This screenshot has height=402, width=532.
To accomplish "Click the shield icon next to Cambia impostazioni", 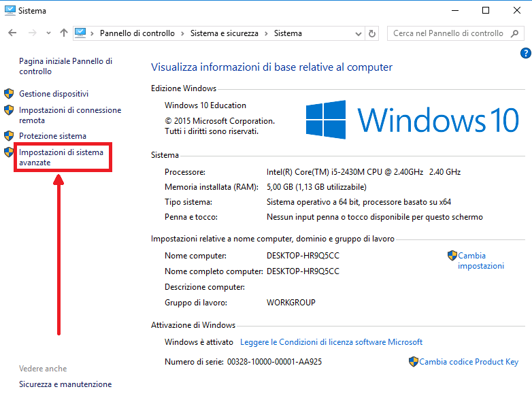I will (x=452, y=256).
